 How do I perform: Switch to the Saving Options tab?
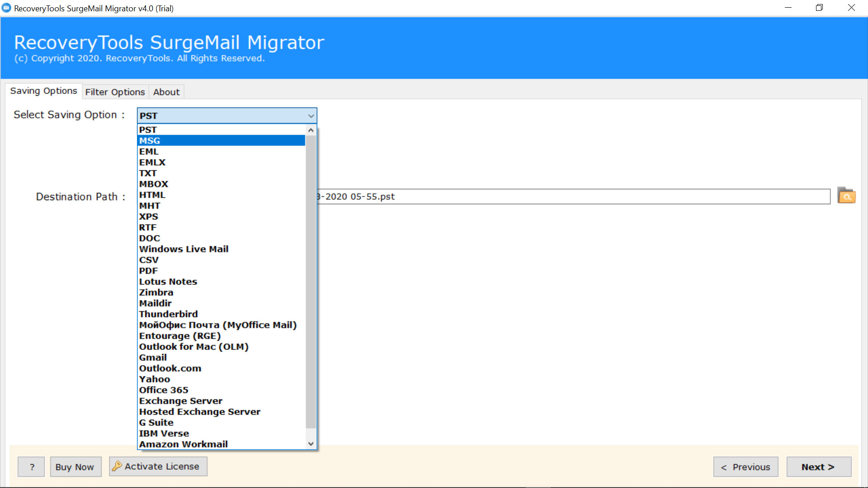44,91
